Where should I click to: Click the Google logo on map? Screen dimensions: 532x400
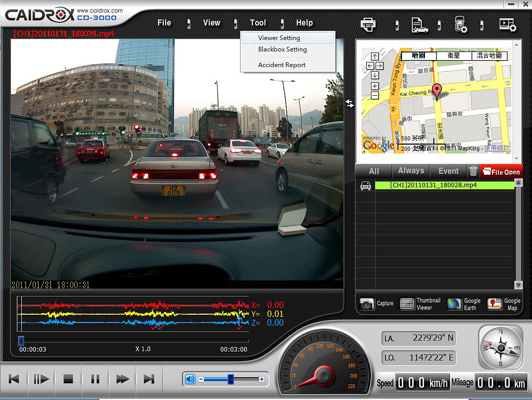pyautogui.click(x=378, y=145)
